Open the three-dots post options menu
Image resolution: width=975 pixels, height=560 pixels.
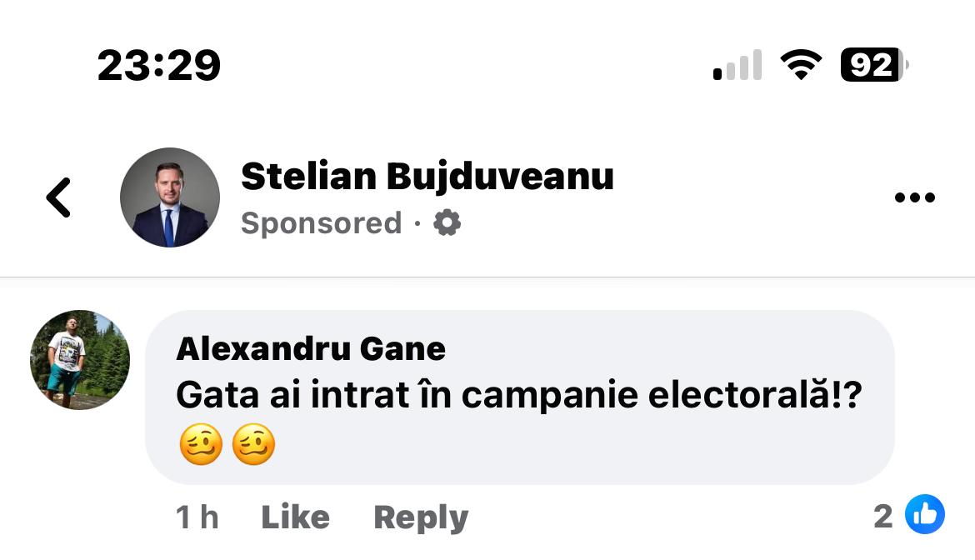(914, 198)
